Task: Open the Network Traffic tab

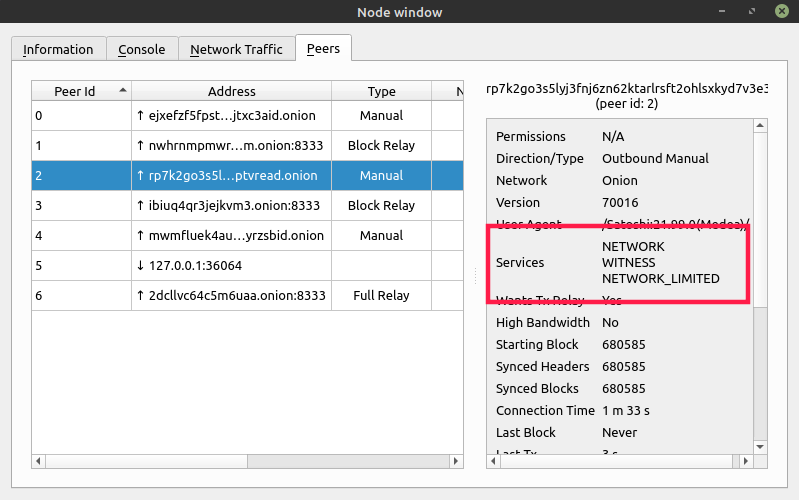Action: [236, 49]
